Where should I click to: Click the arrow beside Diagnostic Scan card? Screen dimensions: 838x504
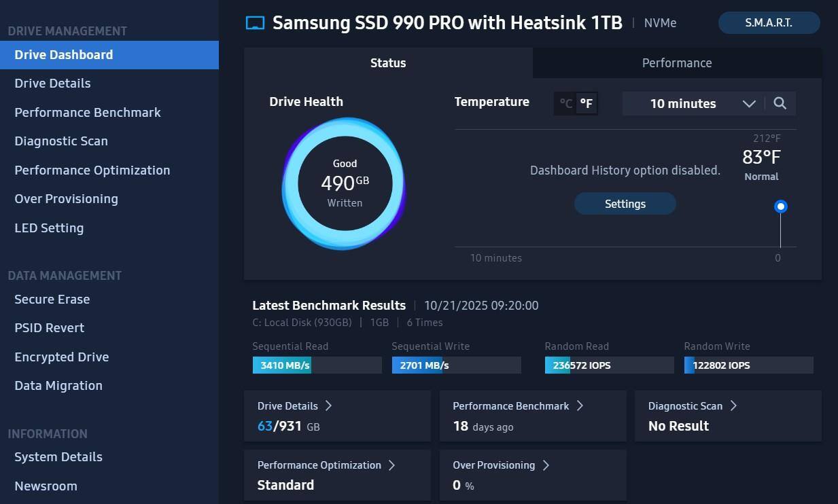(733, 406)
